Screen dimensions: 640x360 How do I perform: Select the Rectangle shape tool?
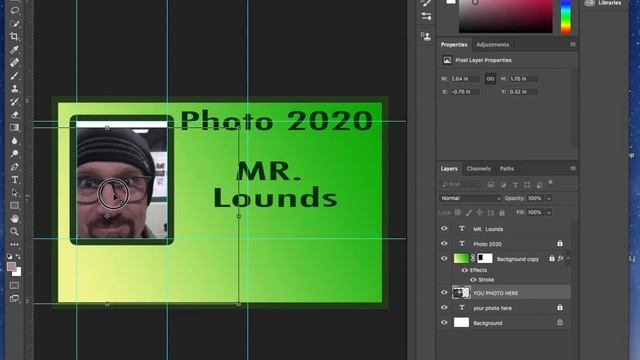click(15, 205)
